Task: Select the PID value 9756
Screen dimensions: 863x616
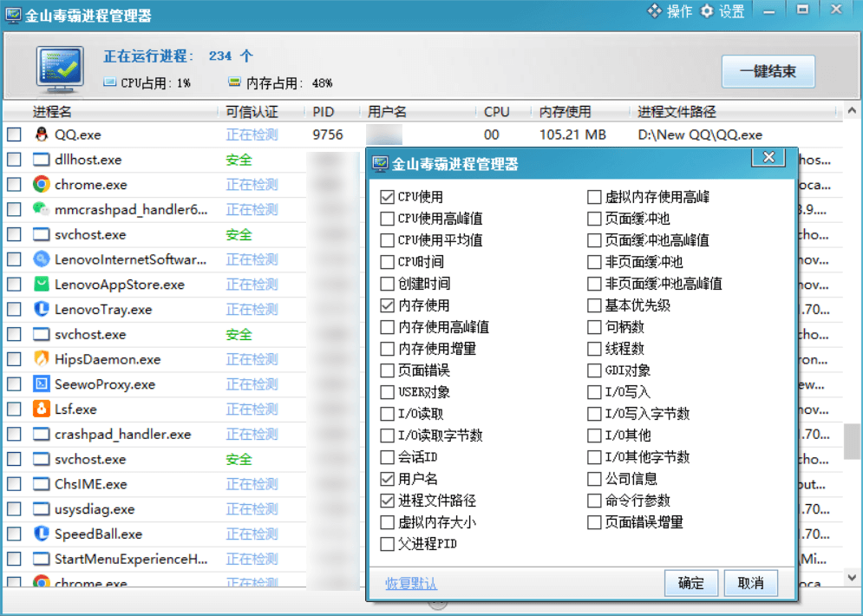Action: click(328, 134)
